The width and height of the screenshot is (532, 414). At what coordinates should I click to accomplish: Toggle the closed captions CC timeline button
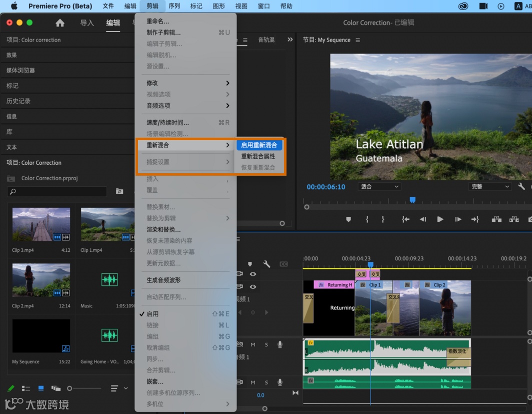[283, 264]
